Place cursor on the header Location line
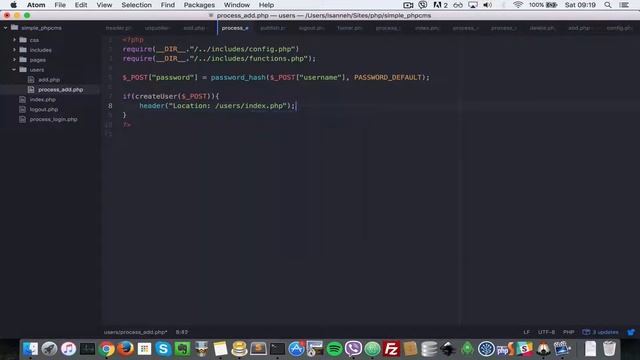Screen dimensions: 640x360 point(217,106)
